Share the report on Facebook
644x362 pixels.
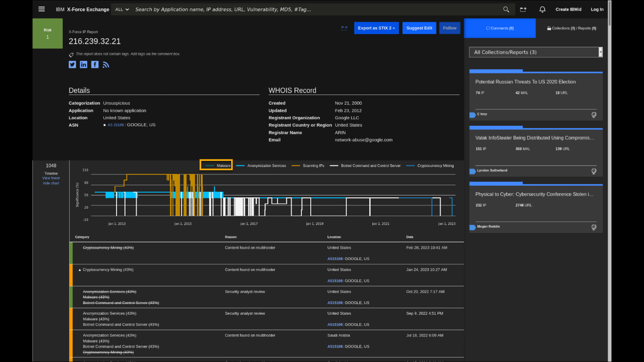tap(95, 65)
